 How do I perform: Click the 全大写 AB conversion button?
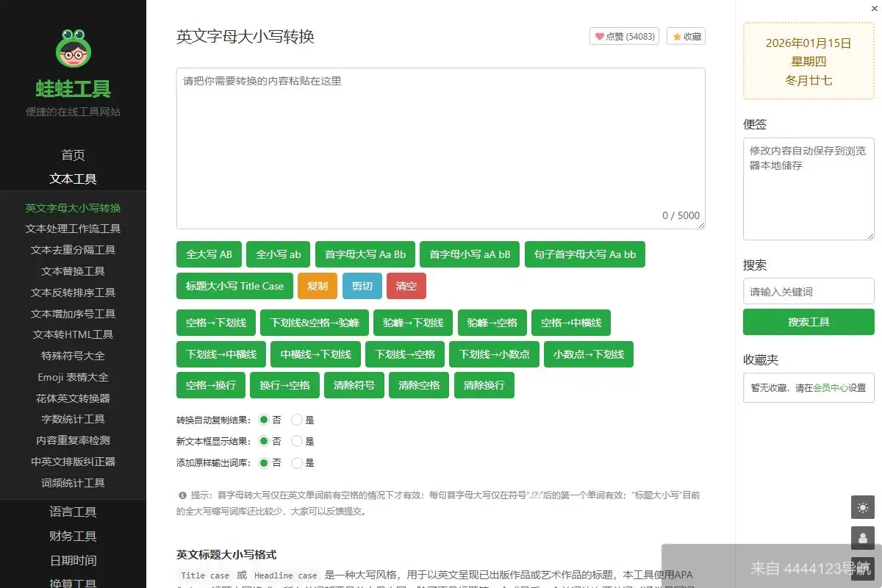207,254
